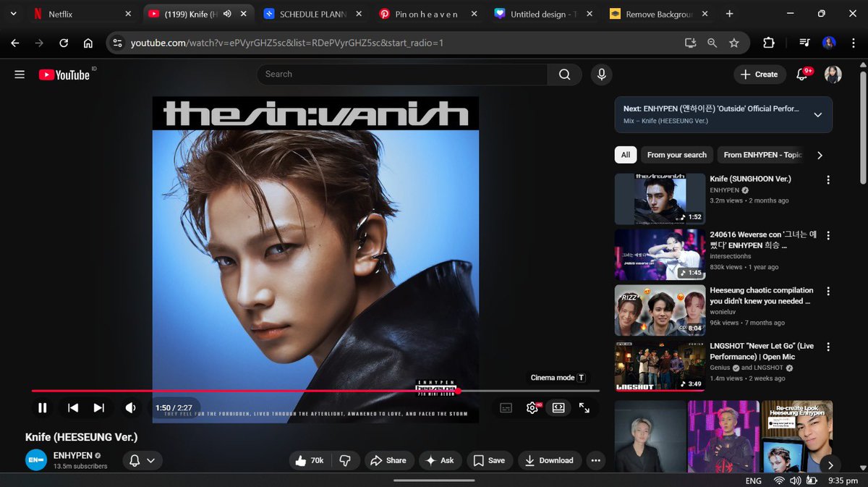This screenshot has height=487, width=868.
Task: Open the ENHYPEN channel avatar
Action: tap(36, 460)
